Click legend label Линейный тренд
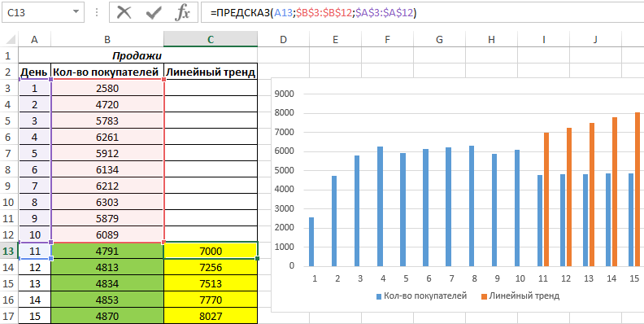This screenshot has width=644, height=324. pyautogui.click(x=524, y=296)
